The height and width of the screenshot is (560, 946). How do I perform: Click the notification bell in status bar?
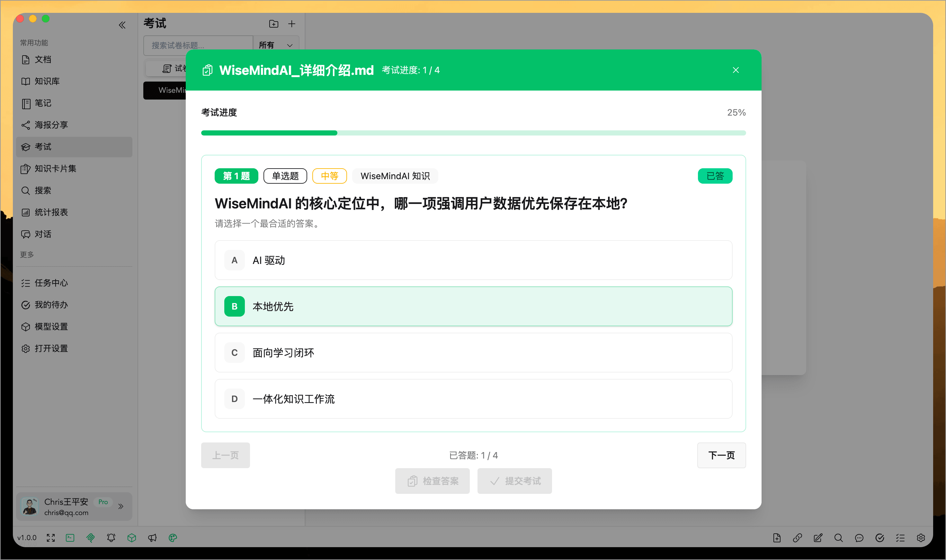coord(111,538)
